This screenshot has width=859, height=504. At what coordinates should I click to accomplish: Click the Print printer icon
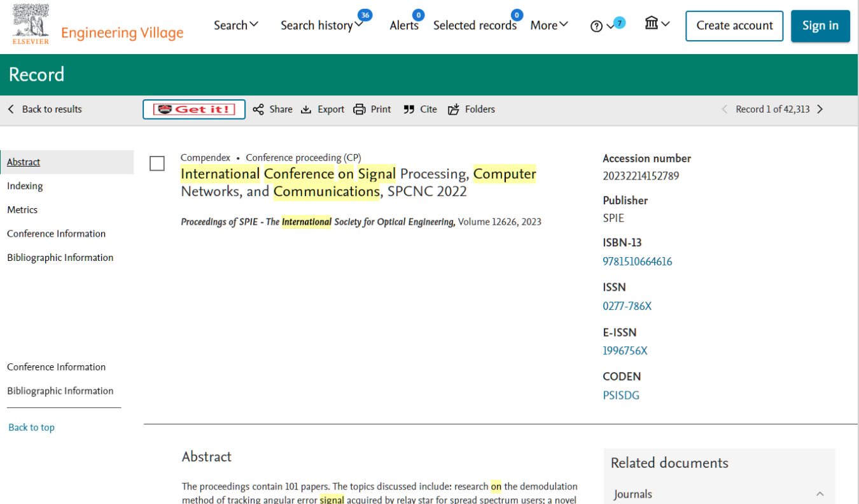360,109
